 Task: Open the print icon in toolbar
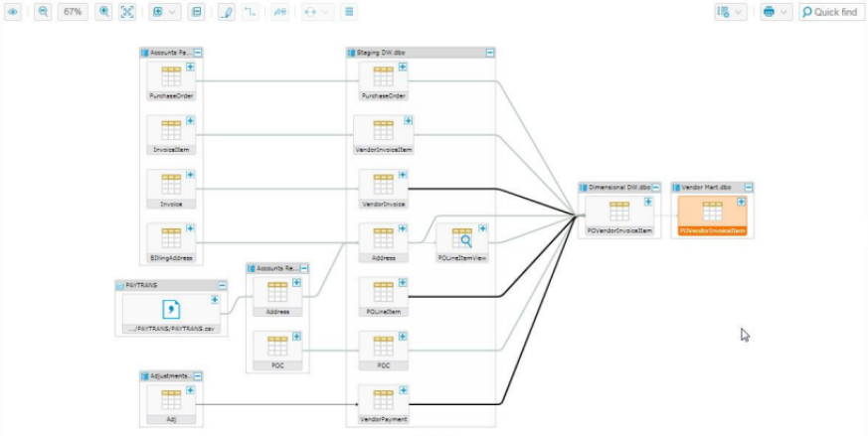[769, 12]
